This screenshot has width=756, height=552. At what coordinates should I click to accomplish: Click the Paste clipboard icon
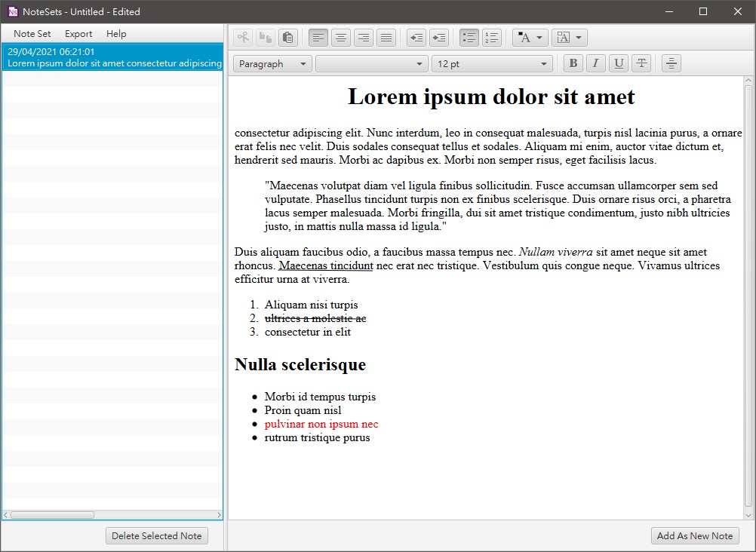[x=287, y=38]
